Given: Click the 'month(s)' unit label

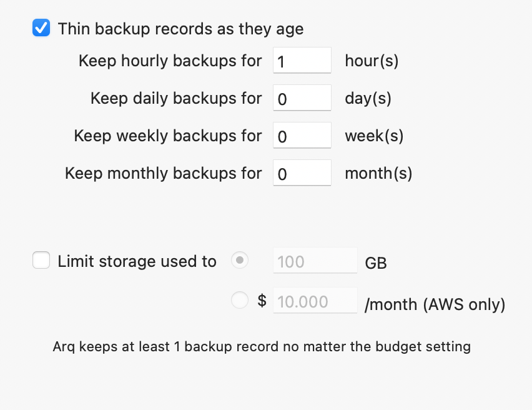Looking at the screenshot, I should point(378,173).
